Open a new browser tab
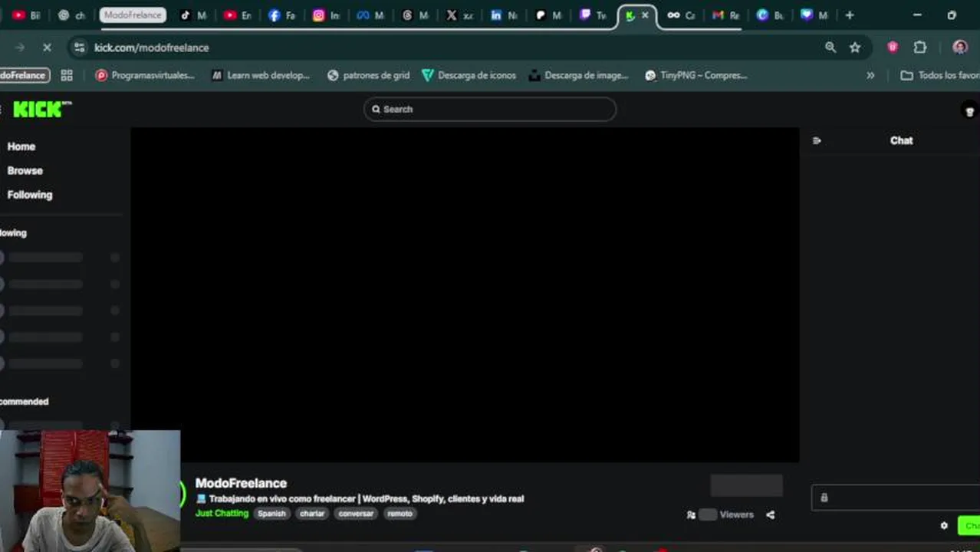Screen dimensions: 980x552 849,15
